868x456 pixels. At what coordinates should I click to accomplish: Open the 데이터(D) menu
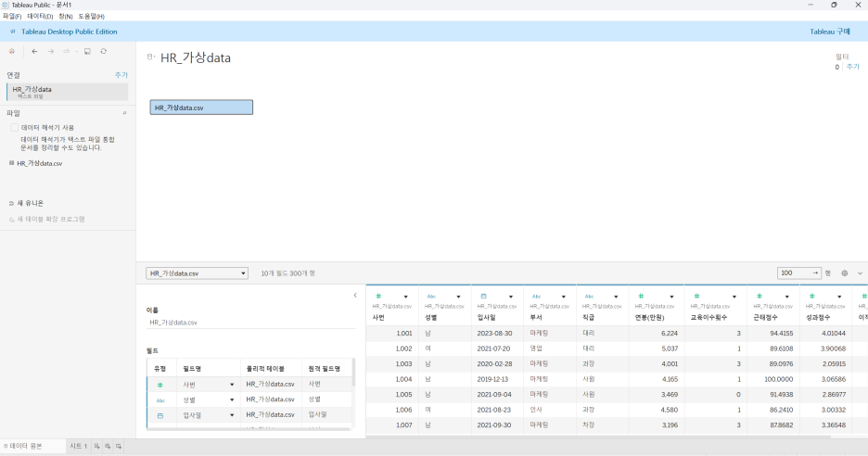41,16
